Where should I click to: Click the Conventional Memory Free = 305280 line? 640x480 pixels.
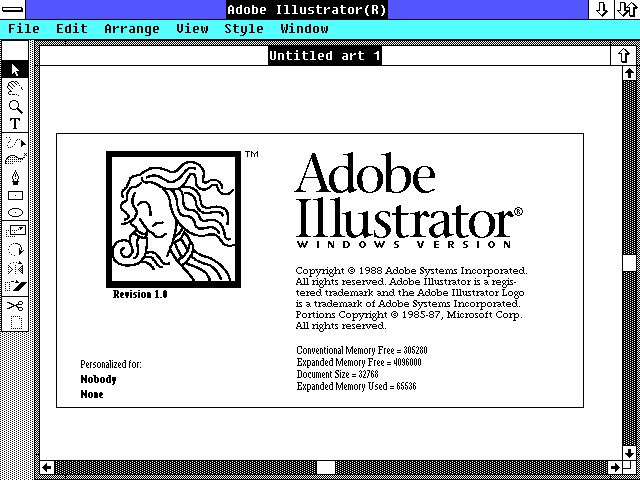pos(362,350)
